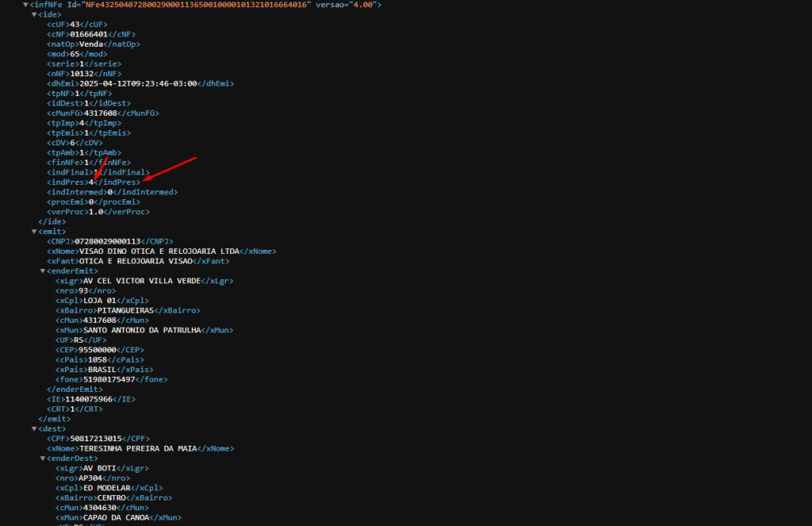Select the natOp Venda text

click(x=91, y=44)
